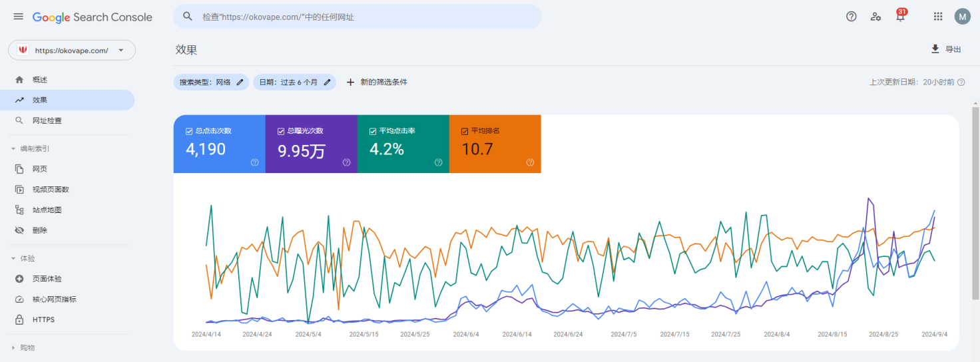Open the help question mark icon

(852, 17)
